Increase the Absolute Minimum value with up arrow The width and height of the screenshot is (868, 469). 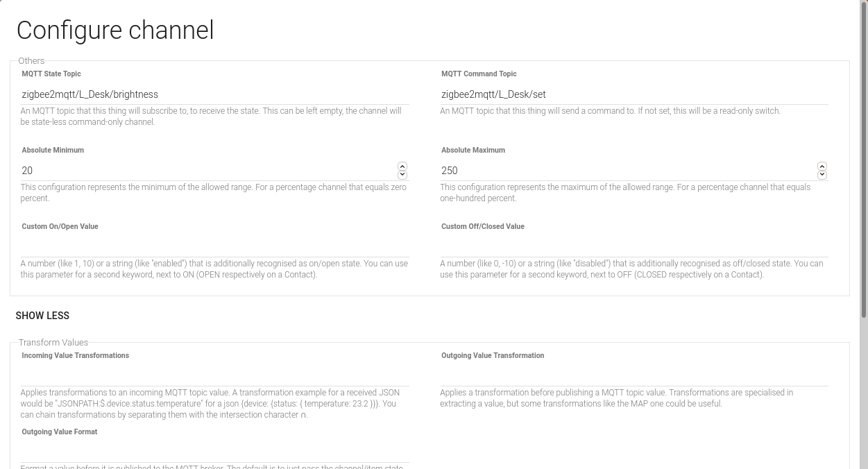(402, 167)
